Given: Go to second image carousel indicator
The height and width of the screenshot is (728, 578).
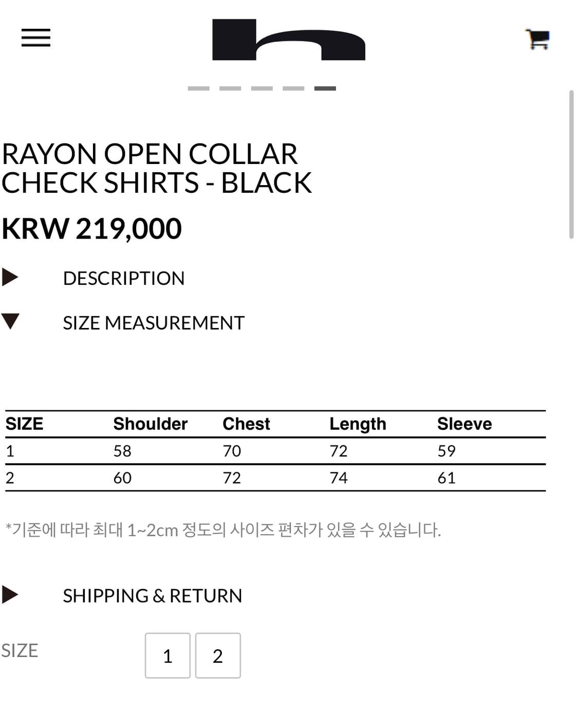Looking at the screenshot, I should coord(230,88).
